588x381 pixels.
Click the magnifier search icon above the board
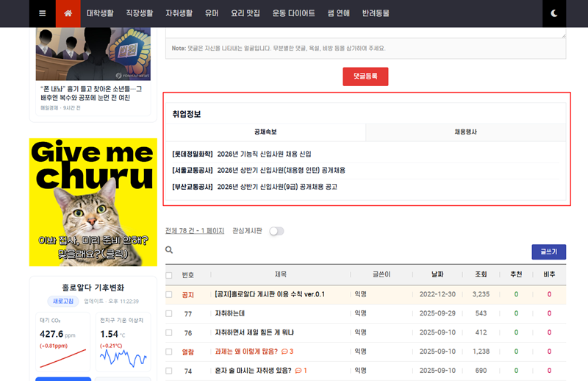point(169,251)
